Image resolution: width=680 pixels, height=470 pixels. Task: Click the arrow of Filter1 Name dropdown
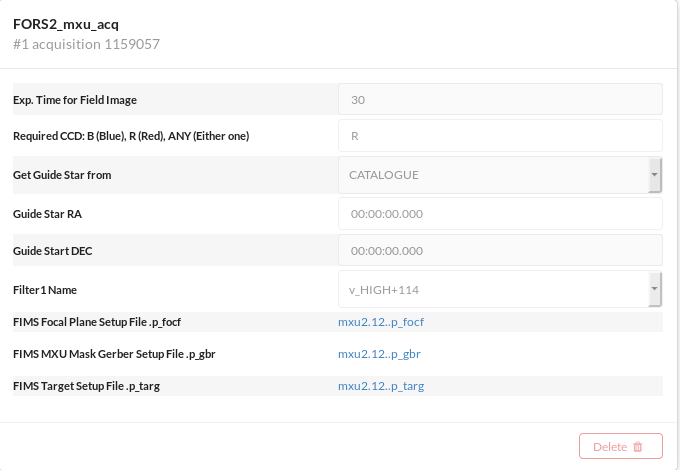(654, 289)
